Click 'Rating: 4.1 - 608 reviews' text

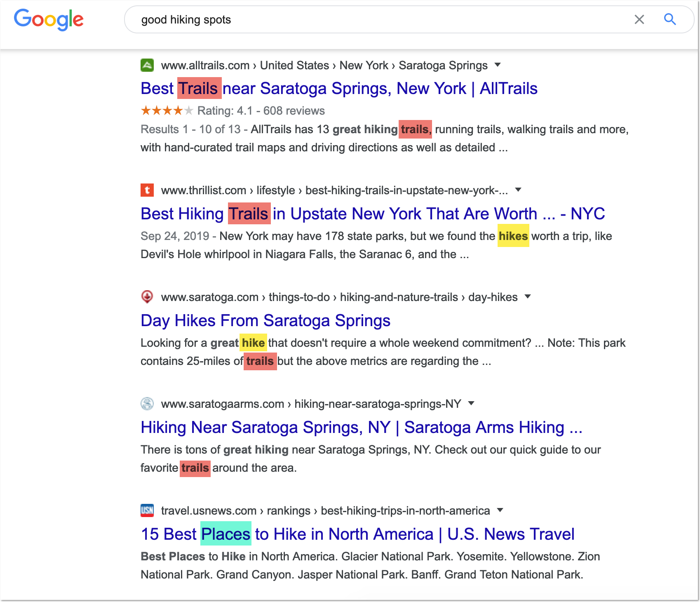pyautogui.click(x=261, y=111)
